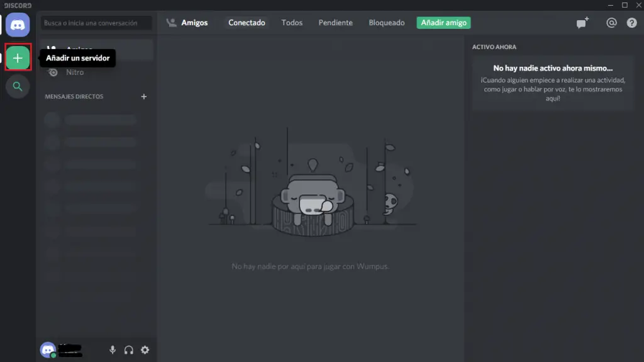This screenshot has width=644, height=362.
Task: Click the search conversation field
Action: (x=96, y=23)
